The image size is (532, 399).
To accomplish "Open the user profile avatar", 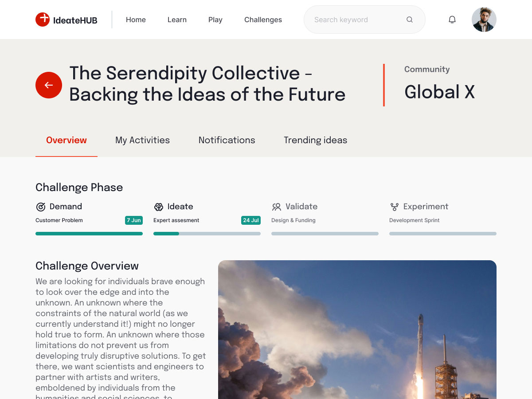I will 484,20.
